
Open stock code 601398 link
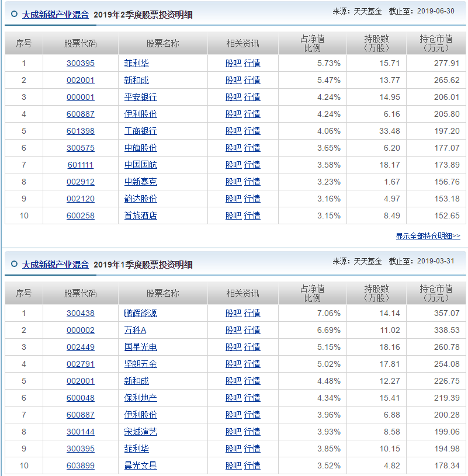pyautogui.click(x=81, y=131)
